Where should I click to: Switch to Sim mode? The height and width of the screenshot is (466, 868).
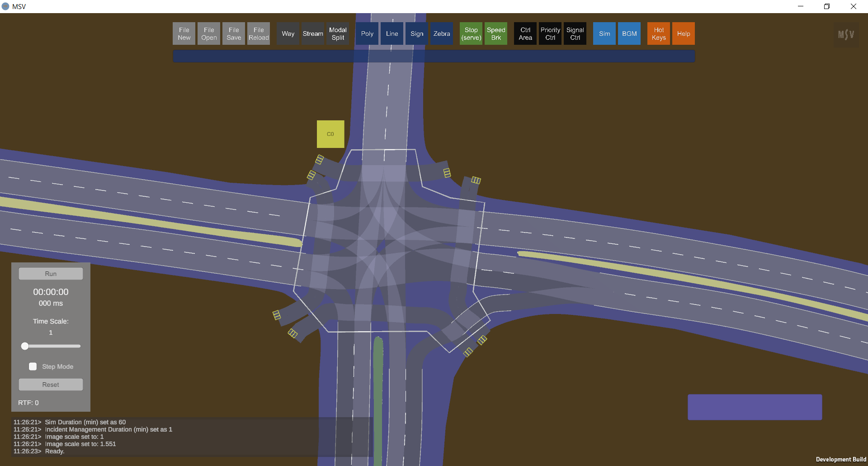(604, 33)
